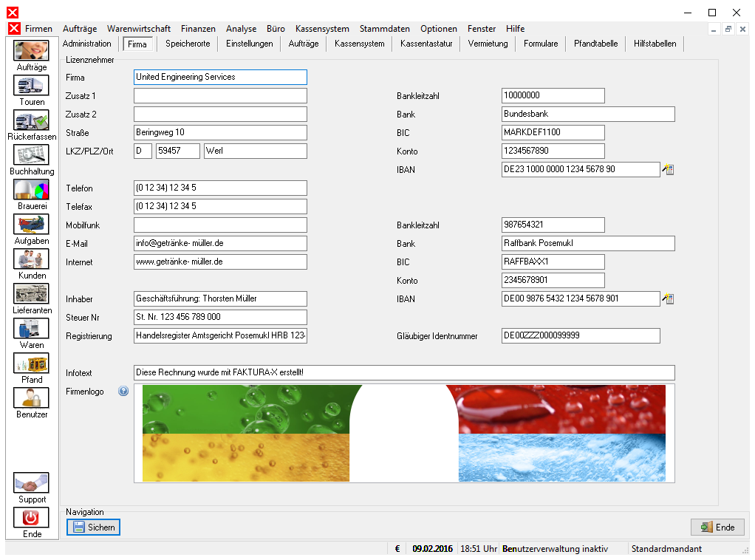
Task: Click the Ende button at bottom right
Action: (x=717, y=527)
